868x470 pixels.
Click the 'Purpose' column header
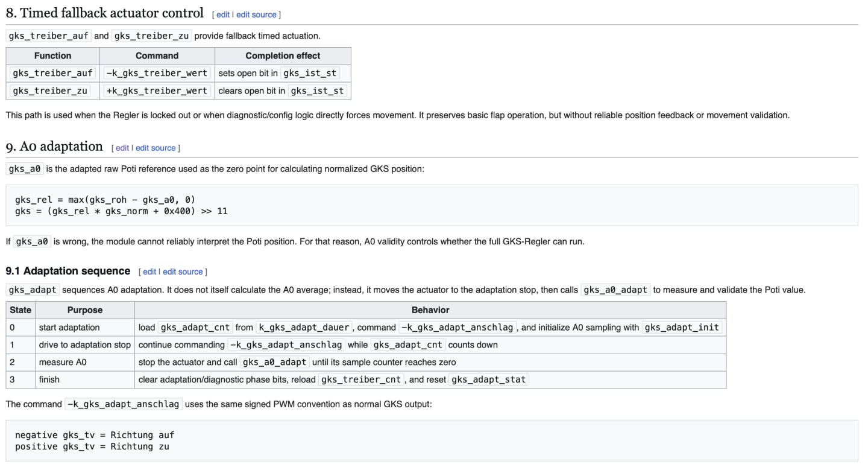coord(84,310)
